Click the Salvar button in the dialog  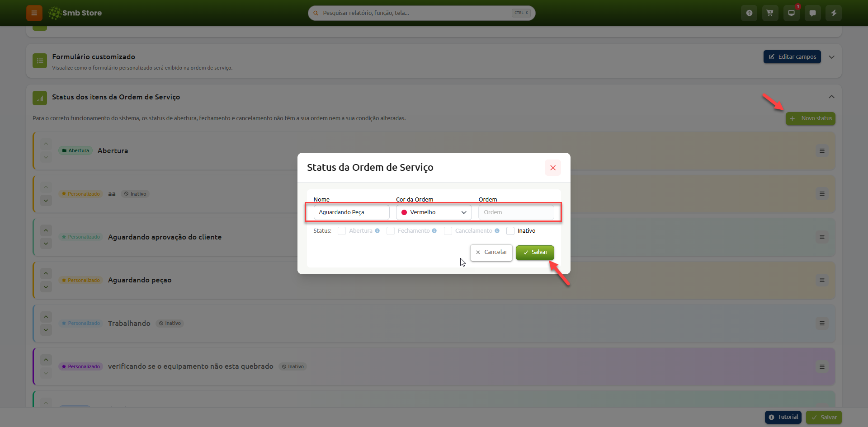pyautogui.click(x=535, y=252)
